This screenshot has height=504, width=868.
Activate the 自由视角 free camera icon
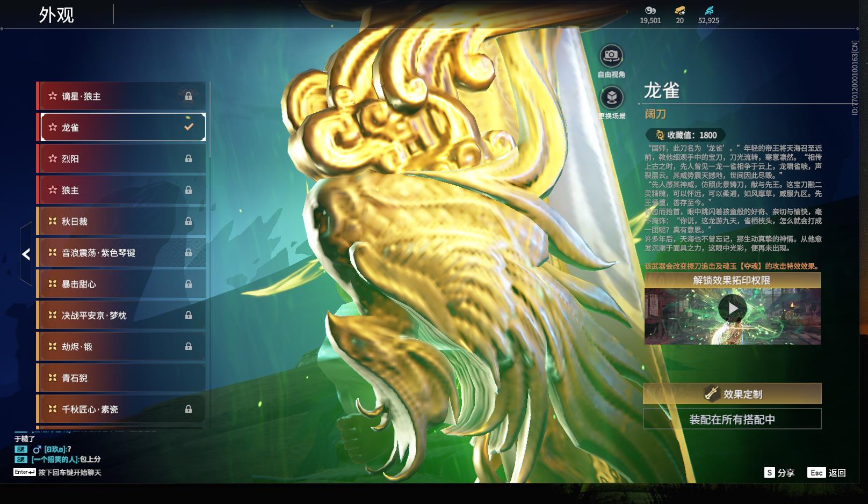pos(611,55)
